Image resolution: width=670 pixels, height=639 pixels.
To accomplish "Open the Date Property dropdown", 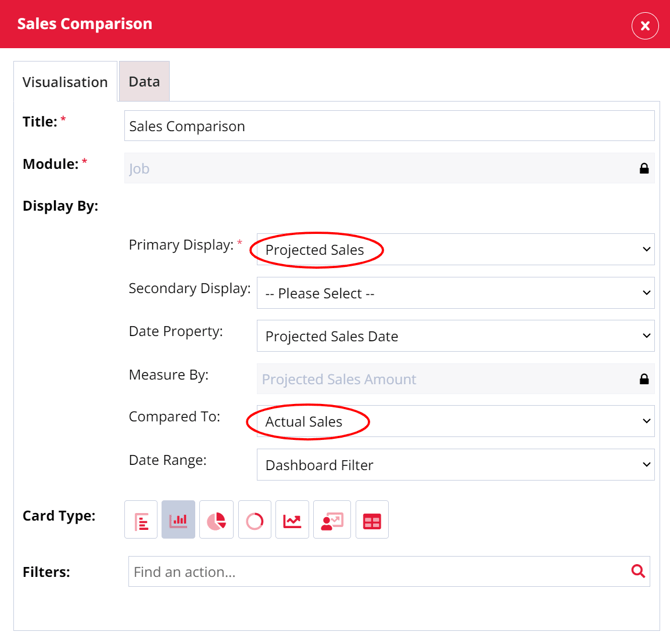I will click(455, 336).
